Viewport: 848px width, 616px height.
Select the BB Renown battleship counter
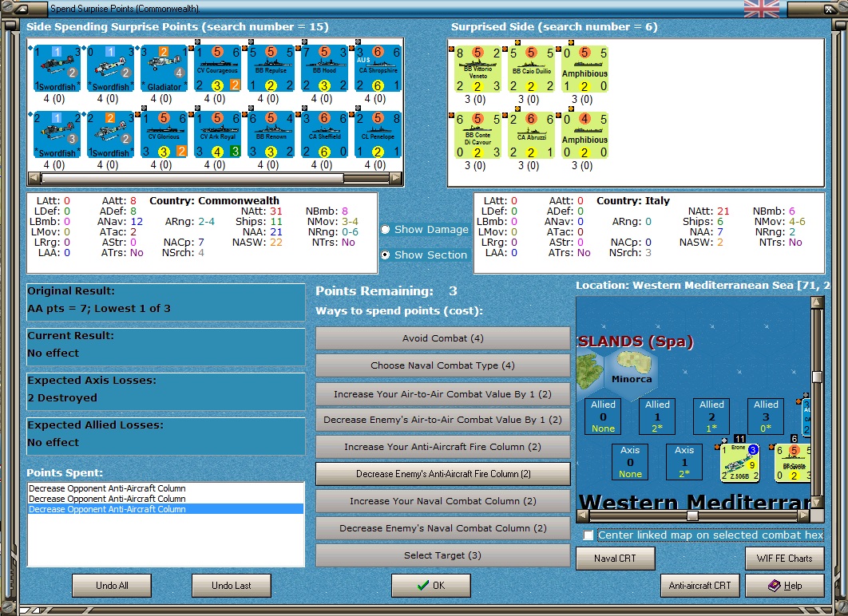pos(271,135)
